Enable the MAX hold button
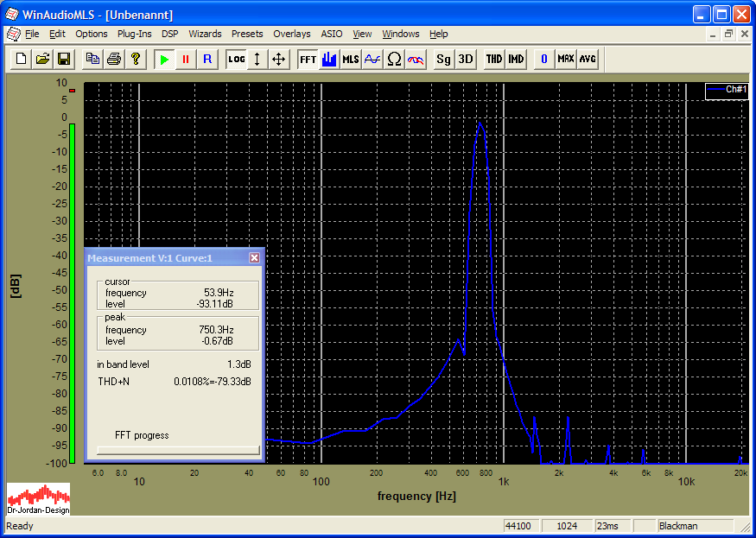Screen dimensions: 756x538 565,59
